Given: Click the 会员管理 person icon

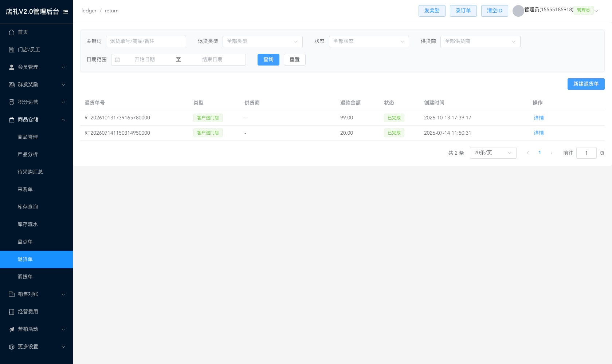Looking at the screenshot, I should tap(12, 67).
